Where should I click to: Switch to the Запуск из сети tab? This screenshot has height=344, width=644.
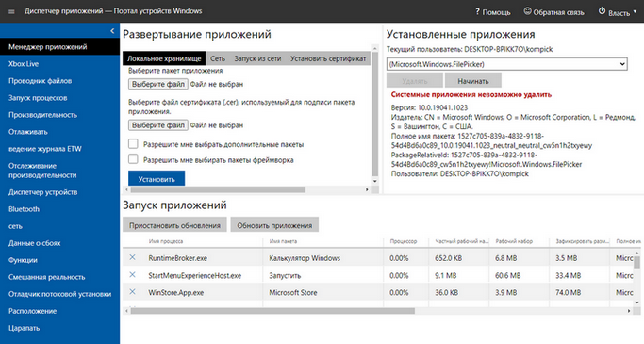(257, 58)
